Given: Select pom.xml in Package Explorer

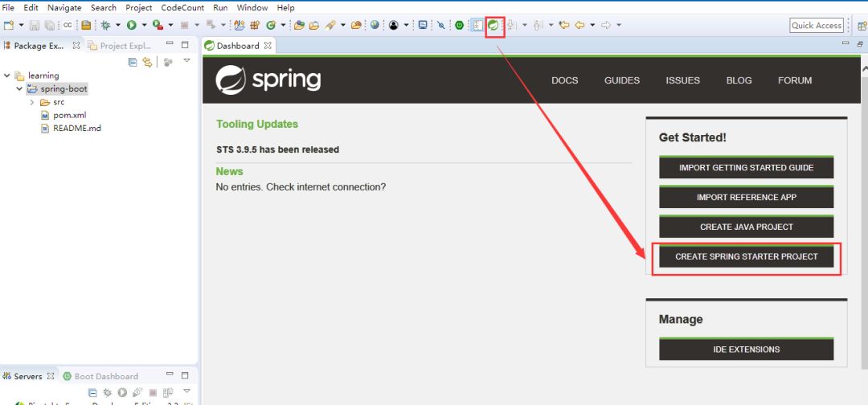Looking at the screenshot, I should tap(69, 115).
